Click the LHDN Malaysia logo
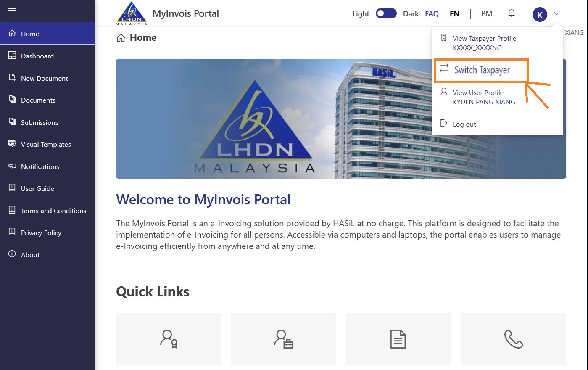588x370 pixels. pyautogui.click(x=131, y=14)
